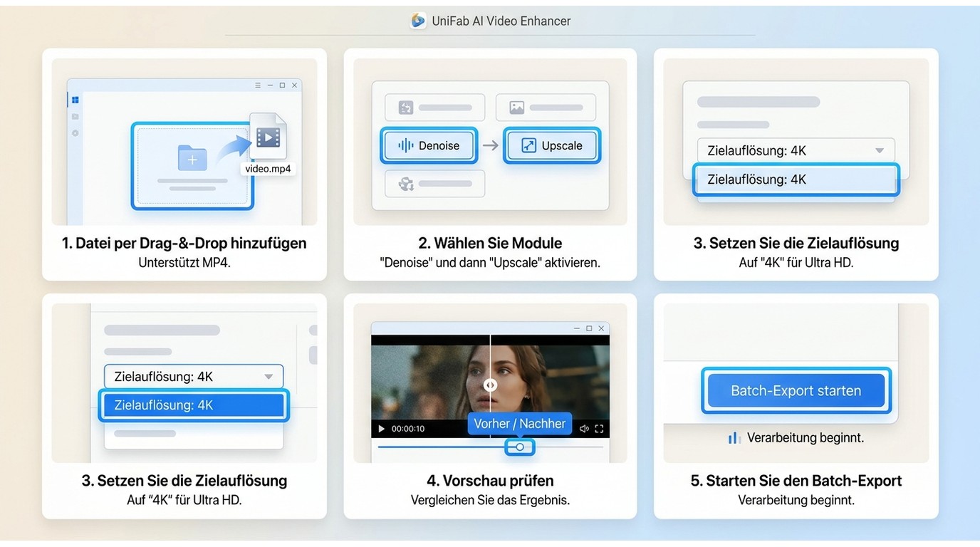Click heading 1. Datei per Drag-&-Drop hinzufügen
The image size is (980, 547).
coord(184,243)
